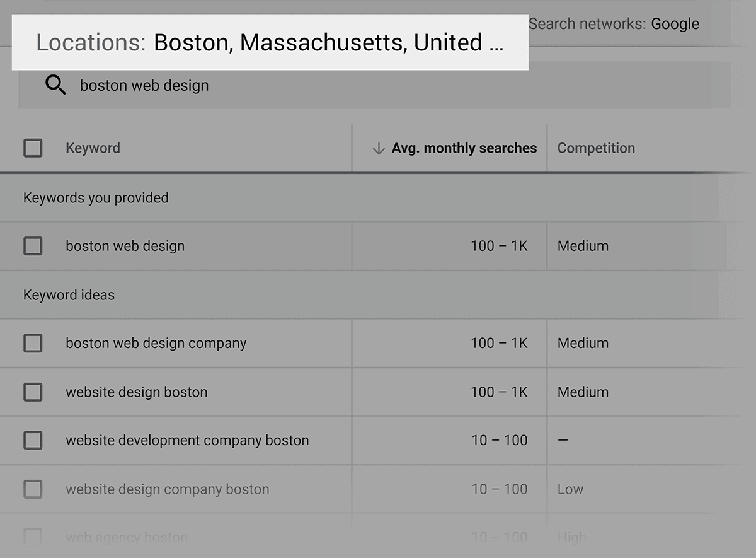The image size is (756, 558).
Task: Click 'website development company boston' keyword text
Action: (187, 440)
